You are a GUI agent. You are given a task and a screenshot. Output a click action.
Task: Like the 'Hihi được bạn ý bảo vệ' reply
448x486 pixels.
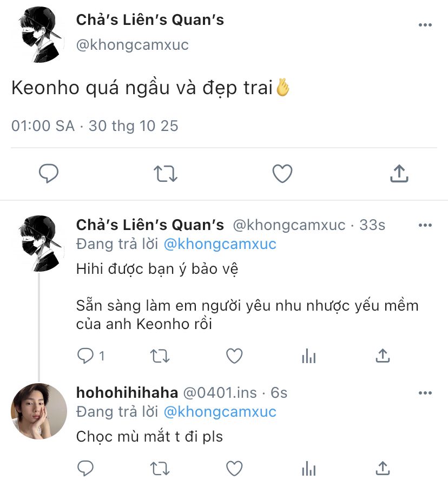234,356
